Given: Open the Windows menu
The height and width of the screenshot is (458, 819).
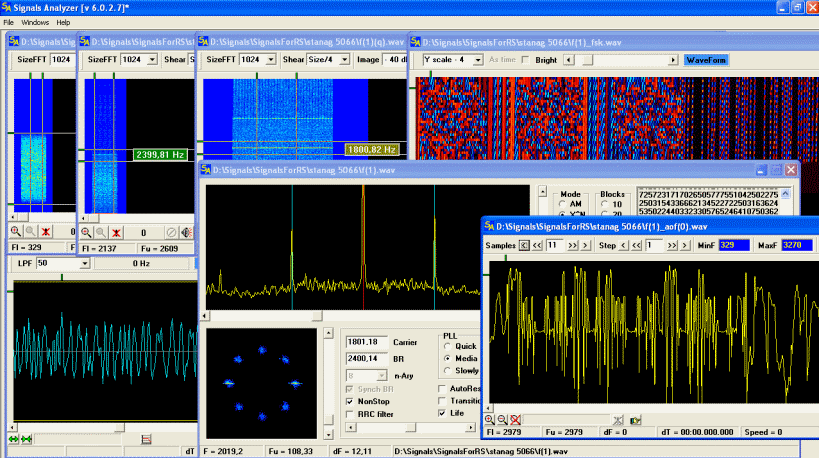Looking at the screenshot, I should pos(35,21).
